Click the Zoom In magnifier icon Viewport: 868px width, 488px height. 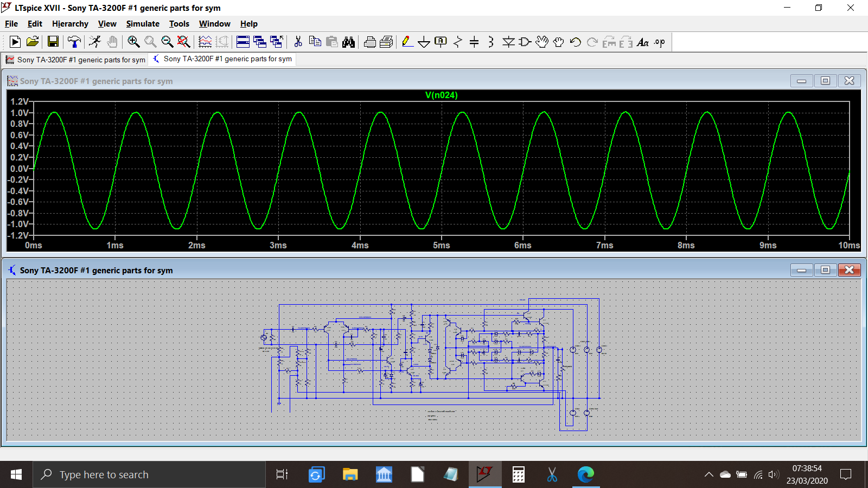(x=133, y=42)
